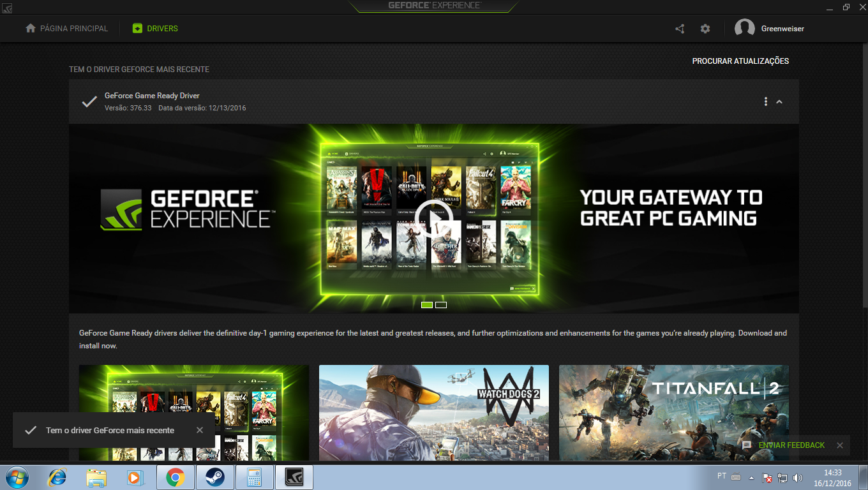Viewport: 868px width, 490px height.
Task: Switch to the Drivers tab
Action: click(155, 29)
